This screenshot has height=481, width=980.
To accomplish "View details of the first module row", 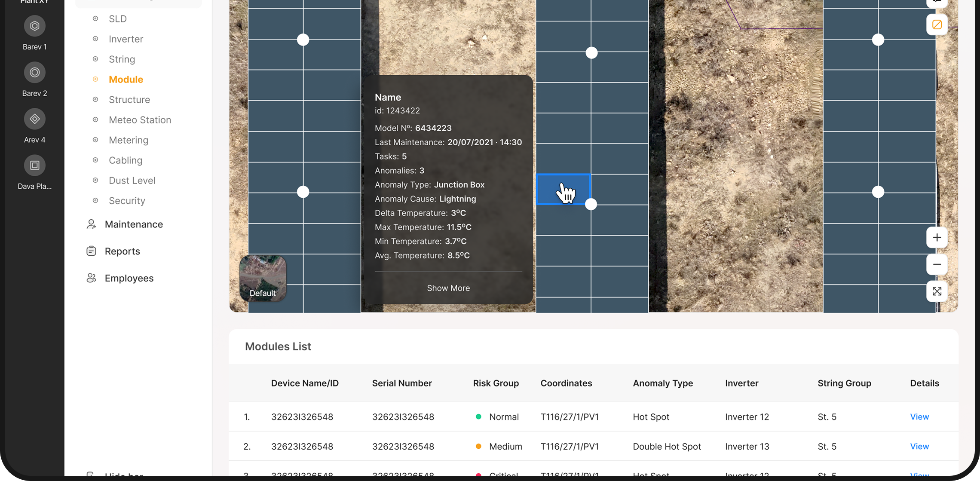I will pos(919,417).
